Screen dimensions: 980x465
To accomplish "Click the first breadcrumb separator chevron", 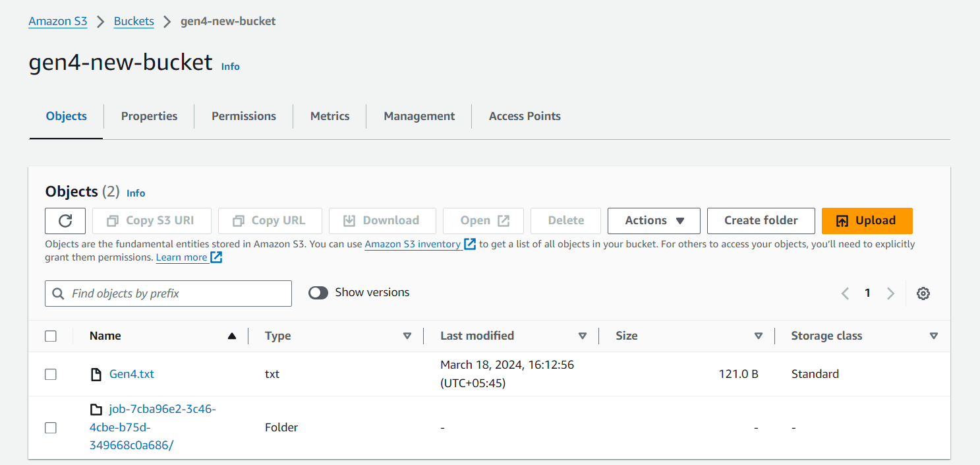I will coord(101,21).
